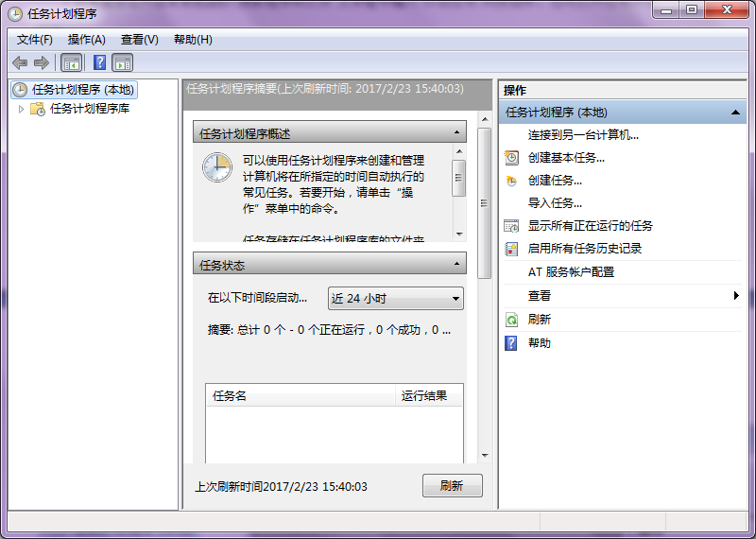Image resolution: width=756 pixels, height=539 pixels.
Task: Click 导入任务... action
Action: [x=555, y=203]
